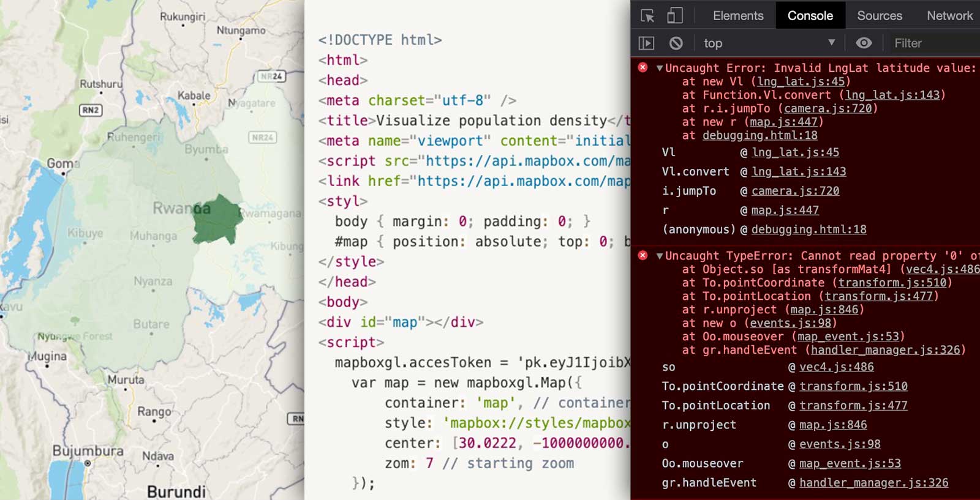
Task: Open handler_manager.js:326 in the 'at gr.handleEvent' line
Action: 885,350
